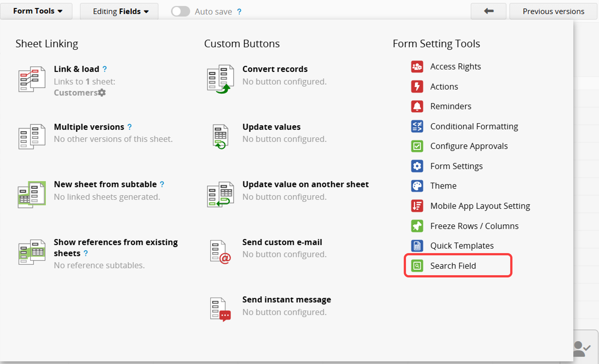Click the Reminders bell icon

417,106
